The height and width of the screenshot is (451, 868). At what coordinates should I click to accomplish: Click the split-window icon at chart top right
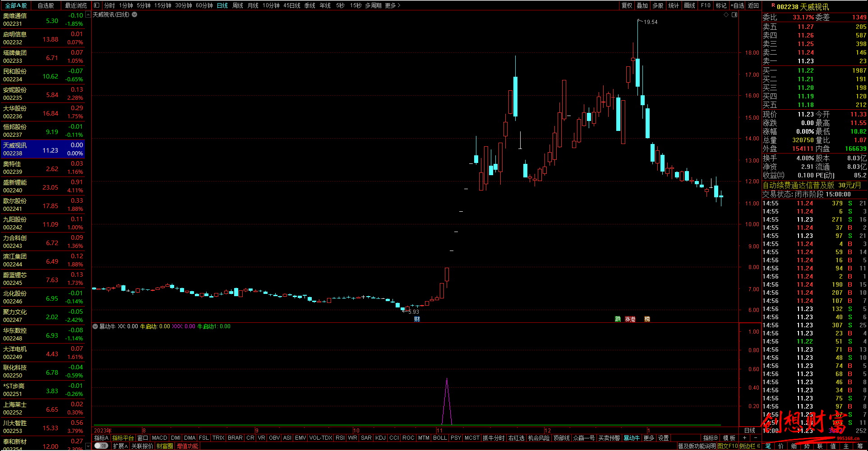(x=734, y=15)
